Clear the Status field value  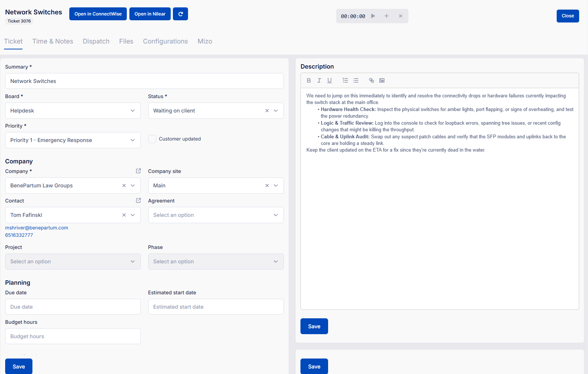click(x=267, y=111)
